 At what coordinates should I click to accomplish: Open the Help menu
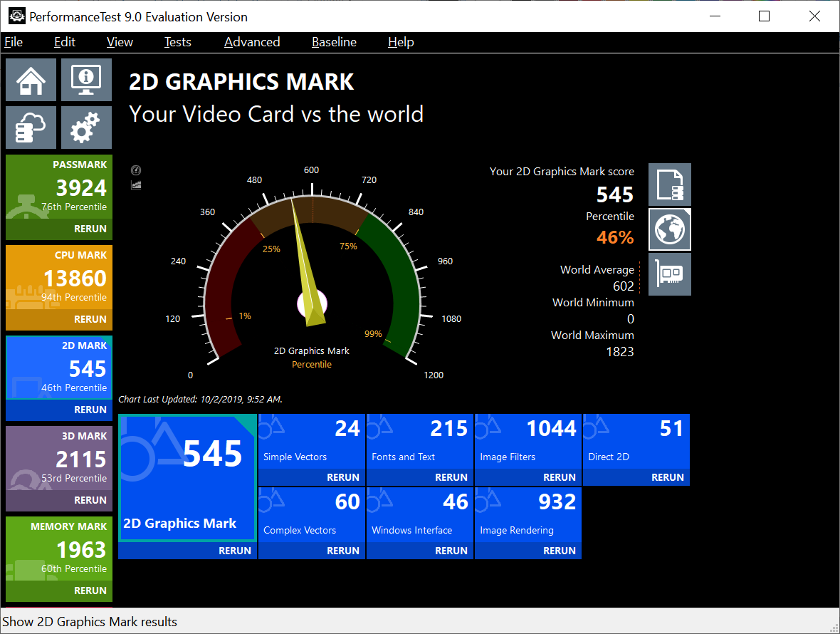click(x=401, y=42)
